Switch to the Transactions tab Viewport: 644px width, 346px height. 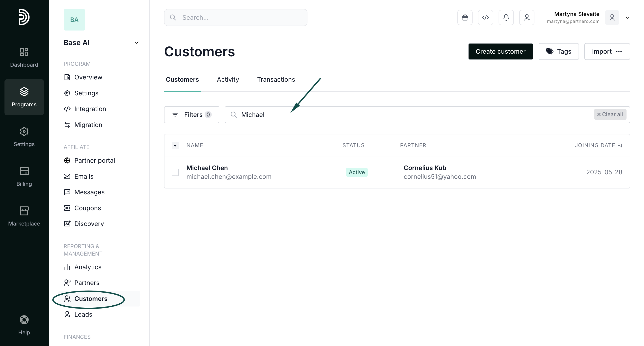click(276, 79)
